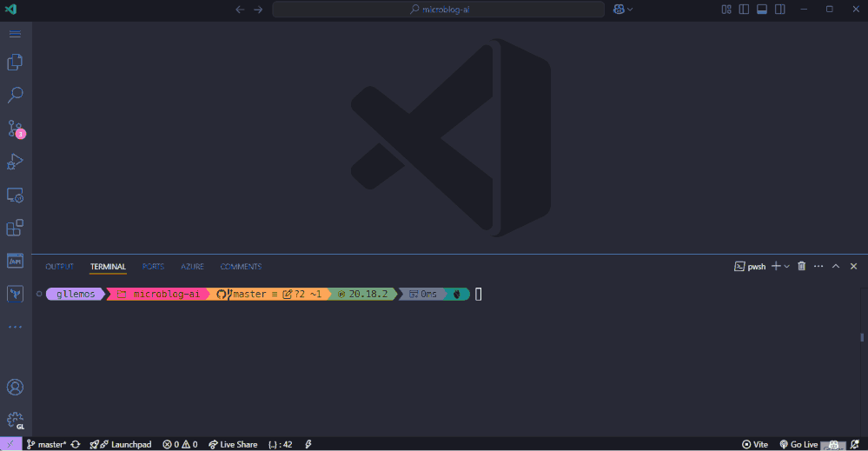The height and width of the screenshot is (451, 868).
Task: Click the terminal scrollbar marker
Action: [x=862, y=337]
